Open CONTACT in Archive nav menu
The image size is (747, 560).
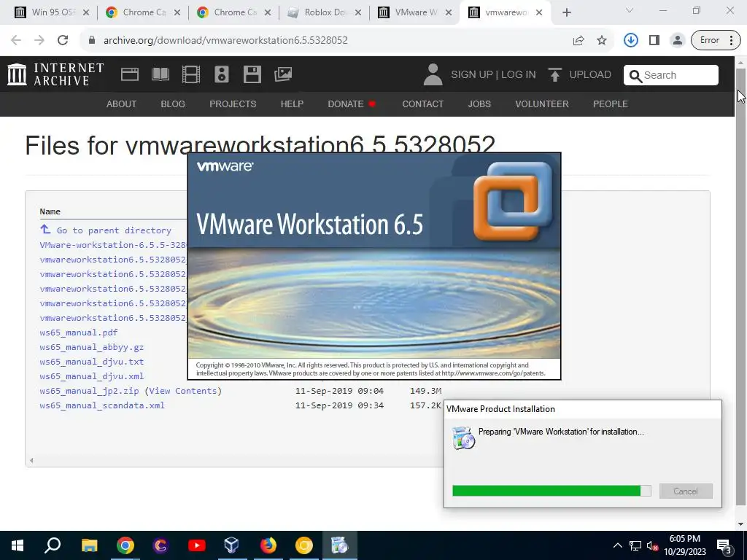[x=422, y=104]
